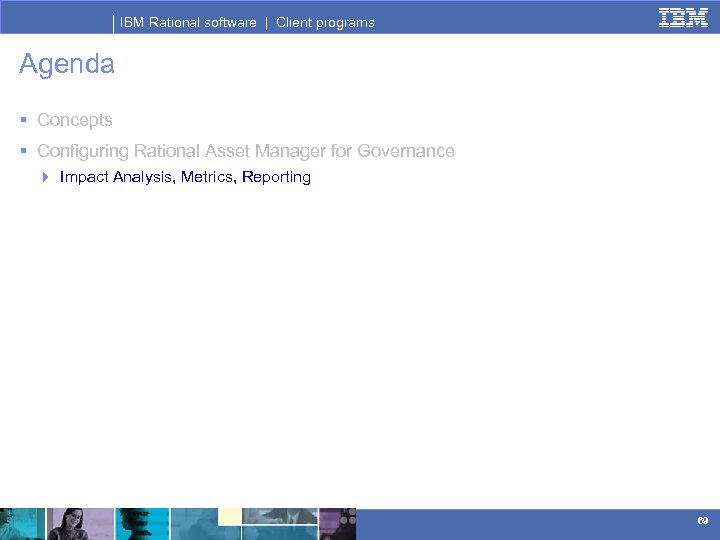Select 'Configuring Rational Asset Manager for Governance' text
The width and height of the screenshot is (720, 540).
(246, 151)
